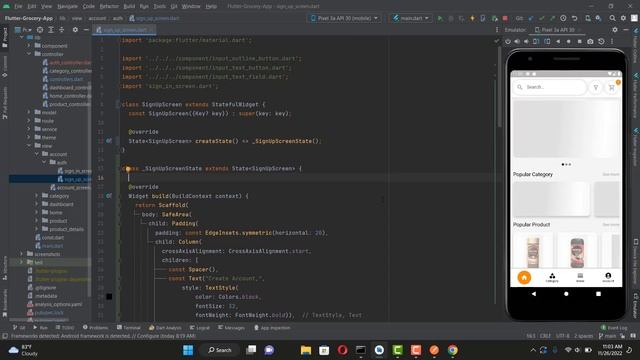Open the Event Log
The width and height of the screenshot is (640, 360).
pyautogui.click(x=614, y=328)
